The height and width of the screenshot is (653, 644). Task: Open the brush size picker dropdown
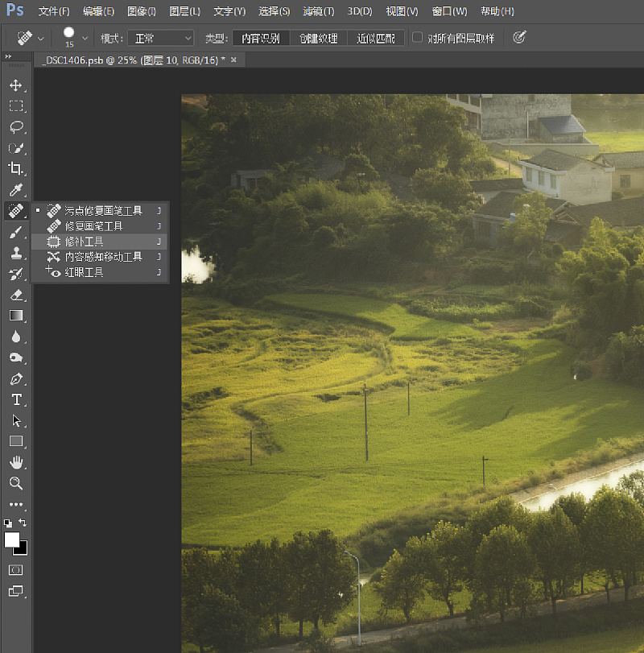(x=85, y=39)
